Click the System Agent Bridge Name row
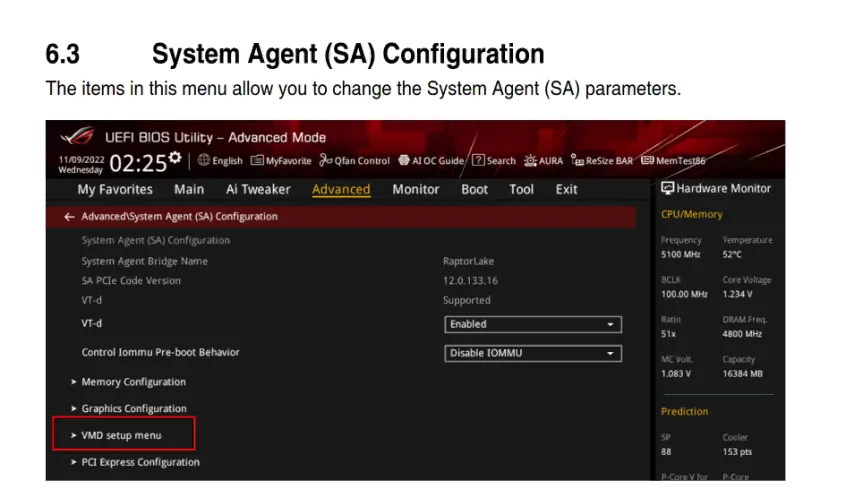 145,261
